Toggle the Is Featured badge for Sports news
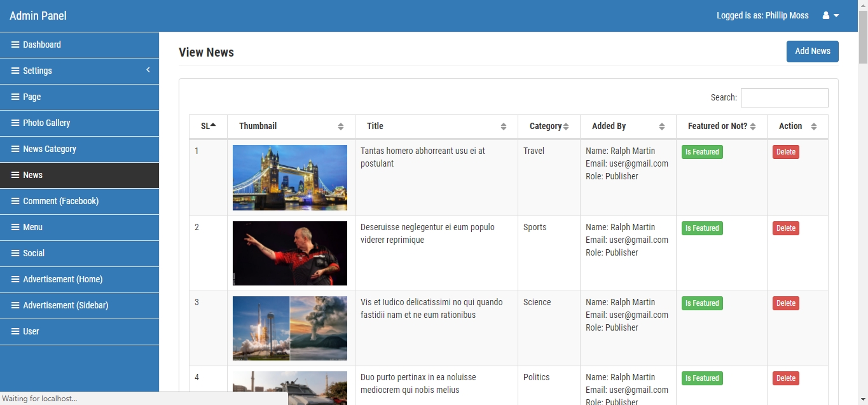Image resolution: width=868 pixels, height=405 pixels. (x=702, y=228)
